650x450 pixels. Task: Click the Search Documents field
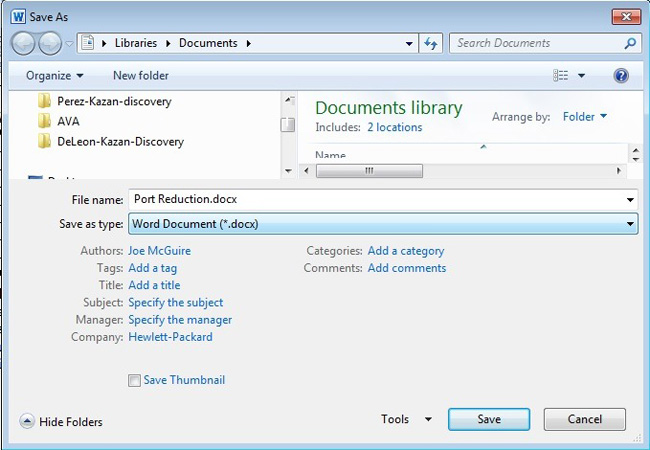[x=535, y=44]
